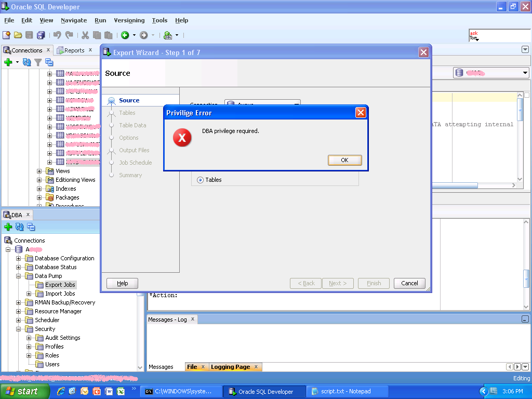Viewport: 532px width, 399px height.
Task: Open script.txt Notepad from the taskbar
Action: 345,391
